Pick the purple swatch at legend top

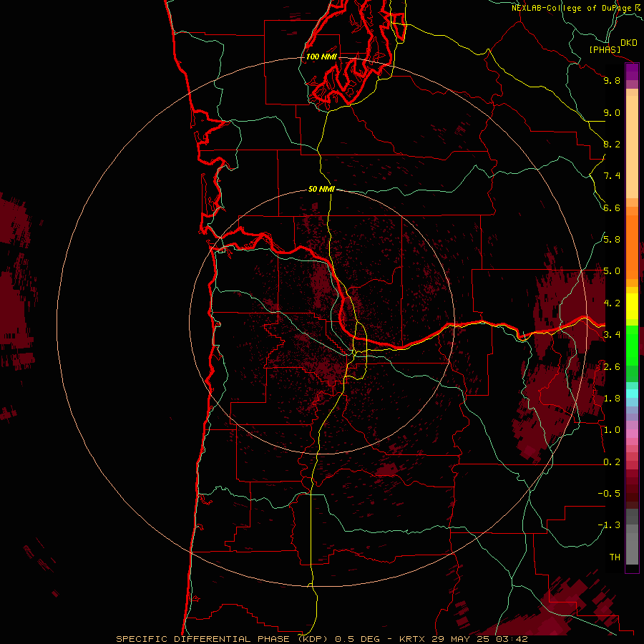point(632,72)
